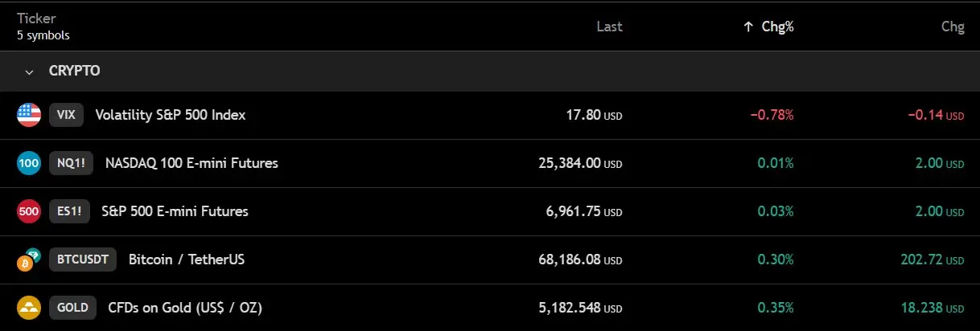Click the NQ1! ticker badge
Screen dimensions: 980x331
pos(71,163)
